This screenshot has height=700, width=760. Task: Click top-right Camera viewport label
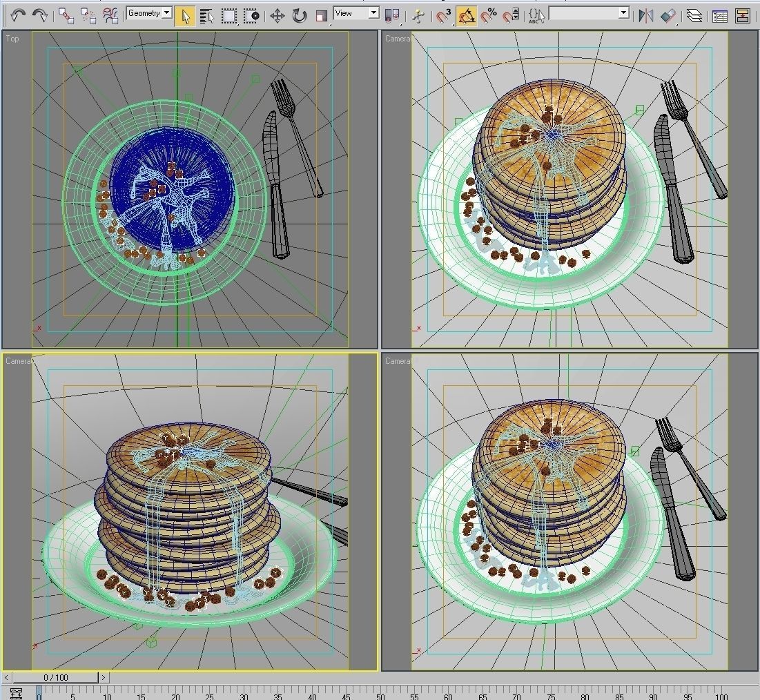coord(398,38)
